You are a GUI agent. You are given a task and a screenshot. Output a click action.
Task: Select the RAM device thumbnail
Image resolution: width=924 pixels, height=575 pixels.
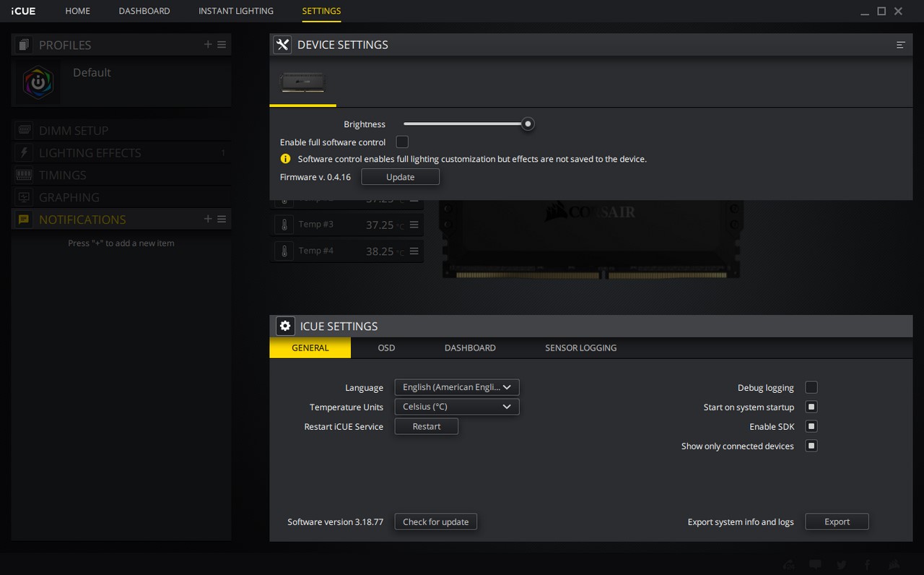coord(303,82)
